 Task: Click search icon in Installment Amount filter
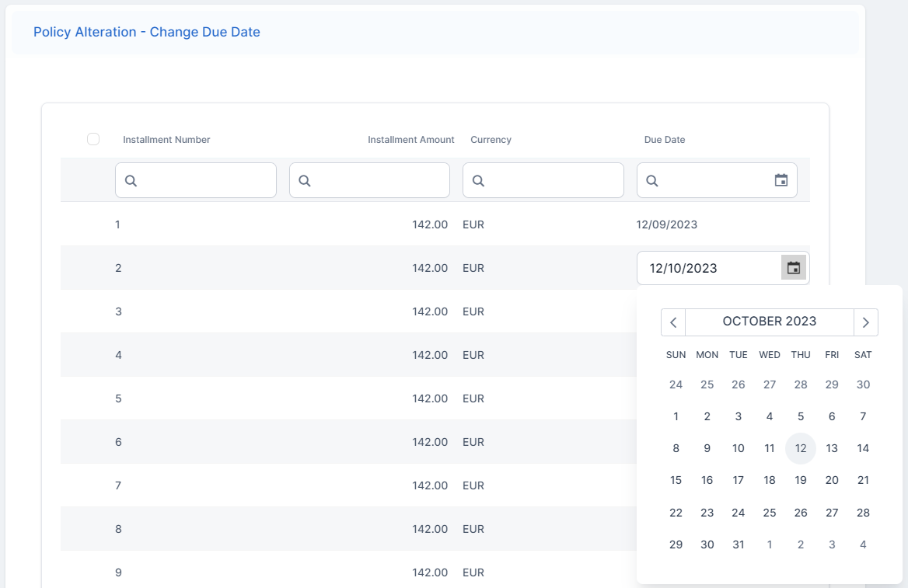pyautogui.click(x=305, y=180)
